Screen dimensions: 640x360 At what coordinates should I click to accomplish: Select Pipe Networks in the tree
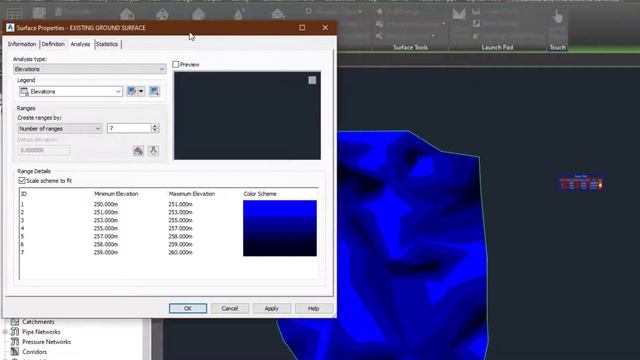(41, 332)
